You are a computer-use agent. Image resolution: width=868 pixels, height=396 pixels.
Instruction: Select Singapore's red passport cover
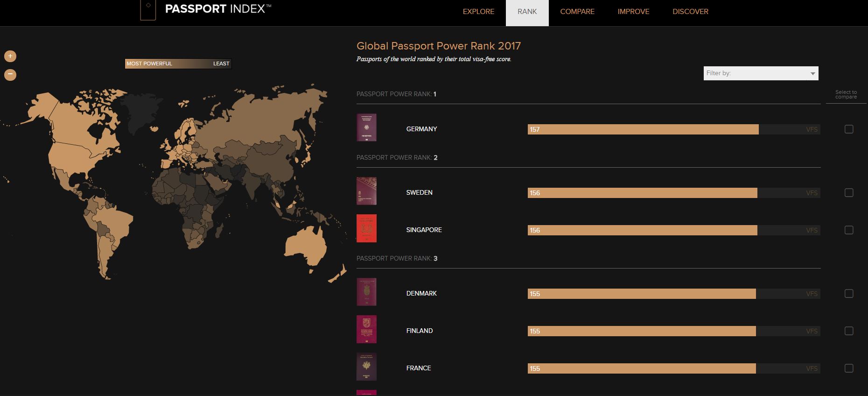pyautogui.click(x=366, y=228)
